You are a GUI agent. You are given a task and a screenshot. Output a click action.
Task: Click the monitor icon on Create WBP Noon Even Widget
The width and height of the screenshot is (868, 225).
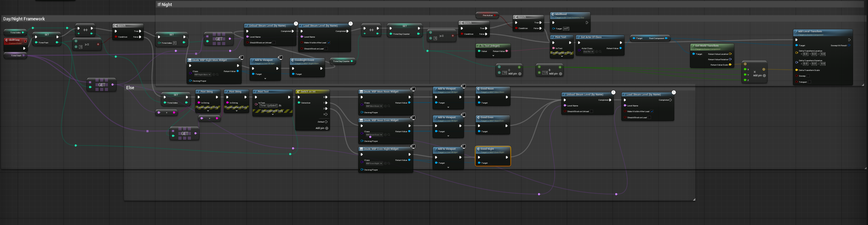pyautogui.click(x=413, y=118)
